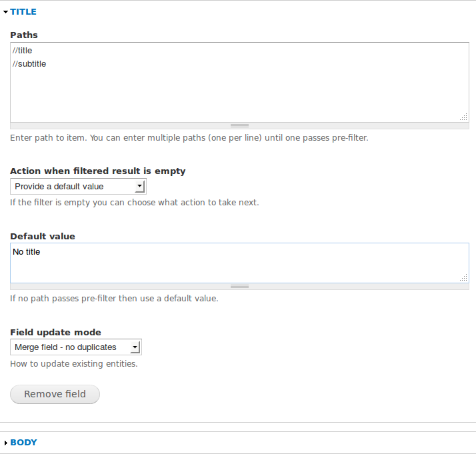Click the Paths textarea bottom grippie bar

click(239, 125)
